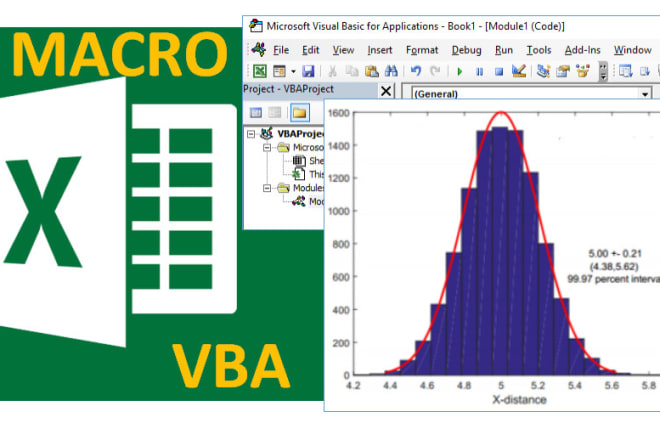The height and width of the screenshot is (440, 660).
Task: Select the Sheet item in the project tree
Action: tap(316, 161)
